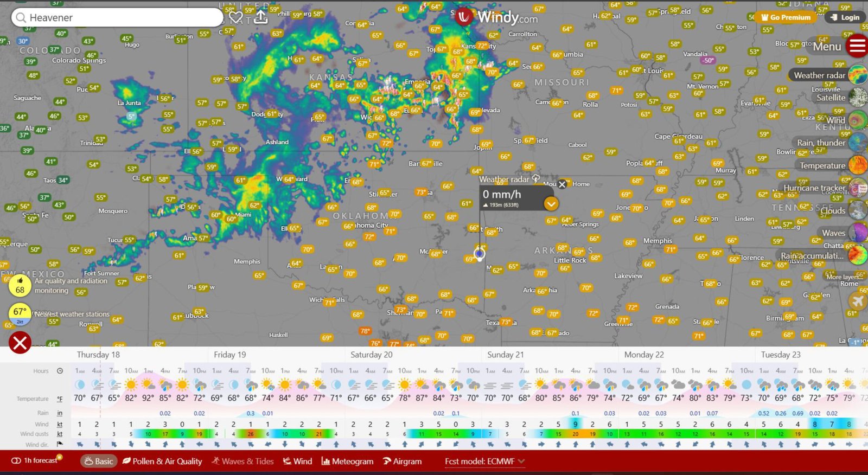
Task: Click the Heavener search field
Action: tap(117, 17)
